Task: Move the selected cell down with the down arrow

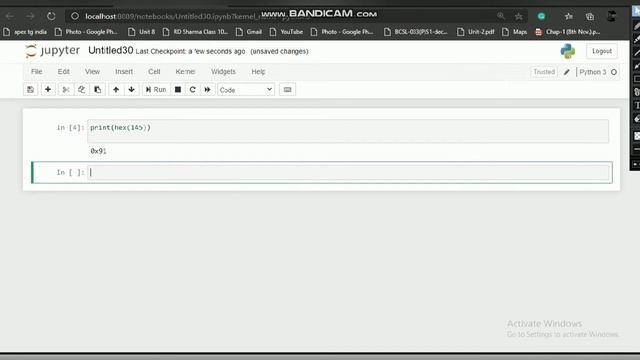Action: click(131, 89)
